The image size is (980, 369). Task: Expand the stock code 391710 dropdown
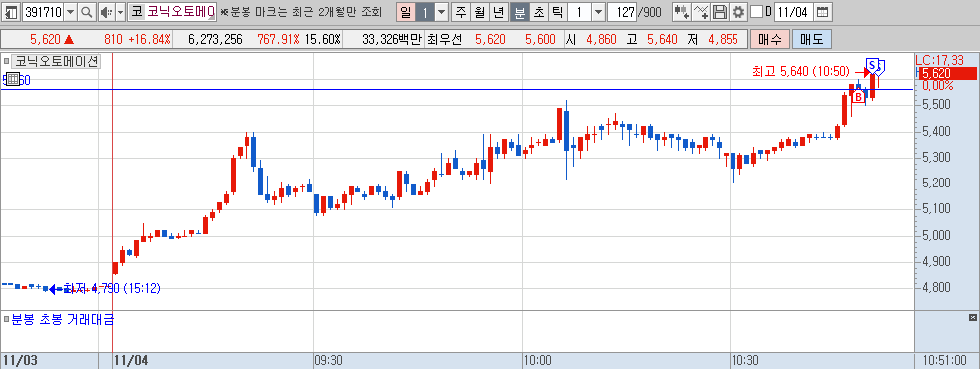tap(70, 12)
